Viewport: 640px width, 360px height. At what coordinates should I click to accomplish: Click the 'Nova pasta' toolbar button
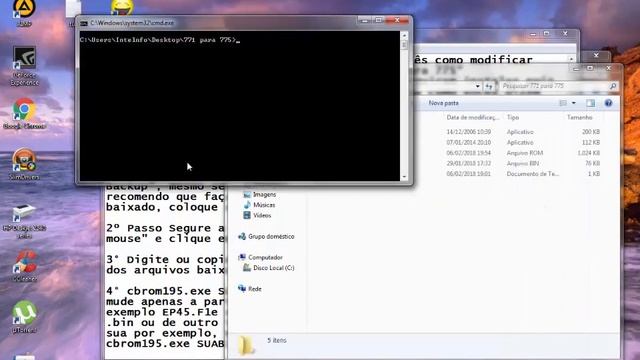(443, 103)
